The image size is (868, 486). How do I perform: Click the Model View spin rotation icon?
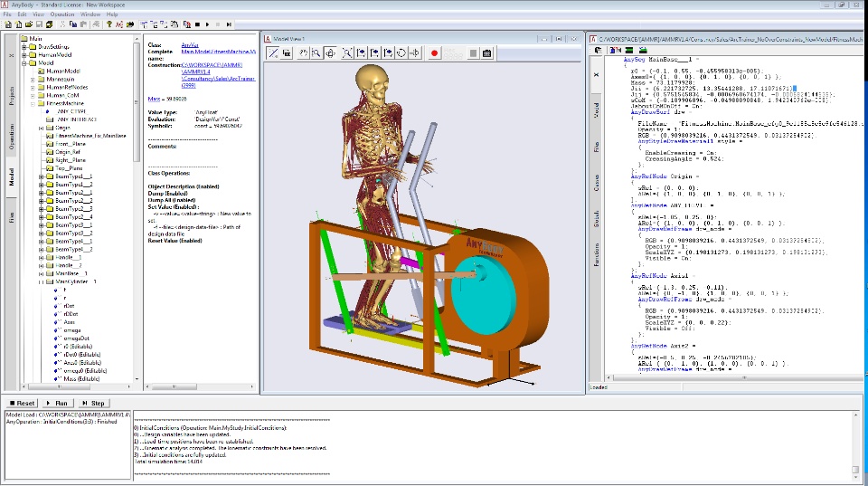pyautogui.click(x=401, y=53)
